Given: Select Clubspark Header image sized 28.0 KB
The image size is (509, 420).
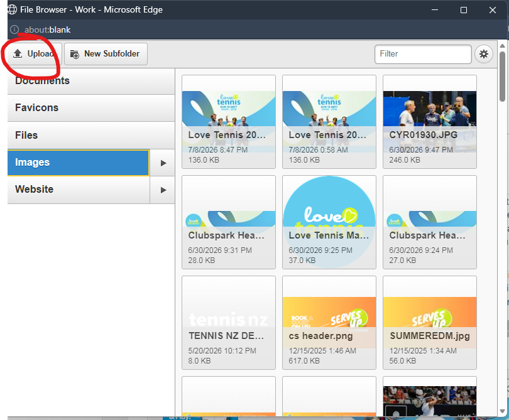Looking at the screenshot, I should point(229,222).
